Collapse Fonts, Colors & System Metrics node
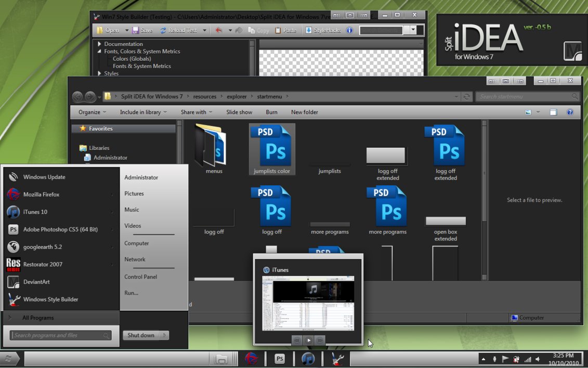This screenshot has height=368, width=588. pos(99,52)
